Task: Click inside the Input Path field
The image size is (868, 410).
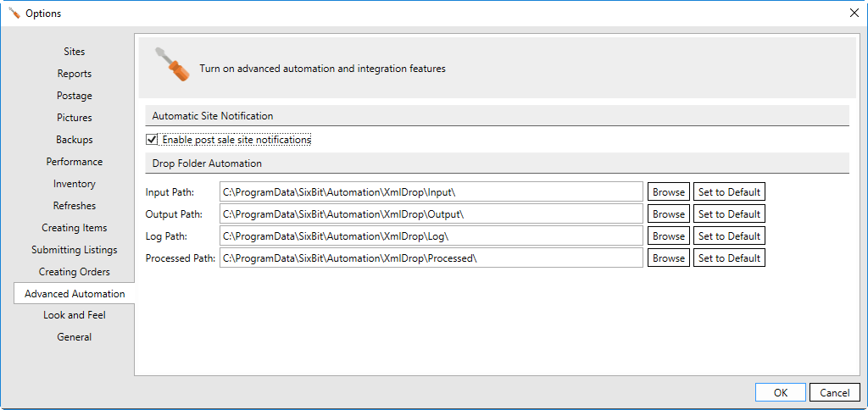Action: pyautogui.click(x=431, y=192)
